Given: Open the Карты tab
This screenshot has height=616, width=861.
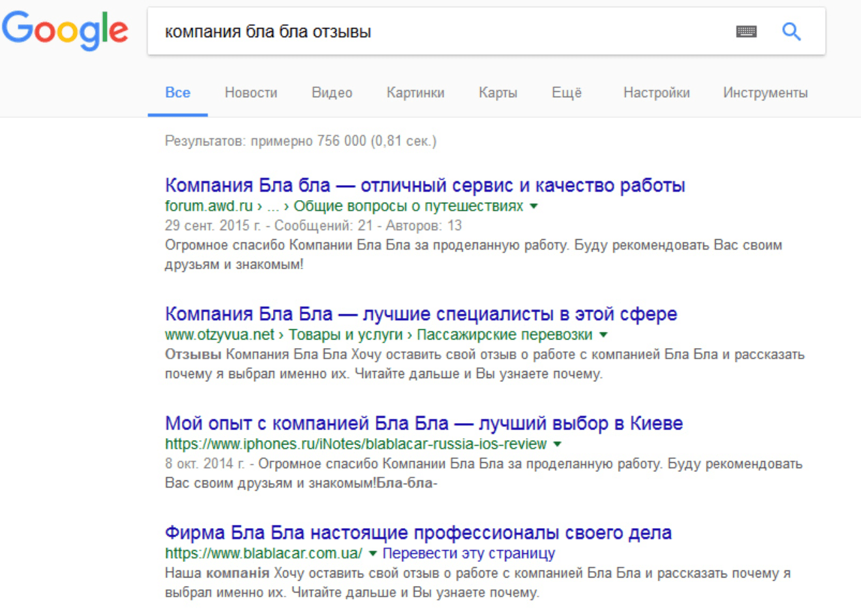Looking at the screenshot, I should coord(498,93).
